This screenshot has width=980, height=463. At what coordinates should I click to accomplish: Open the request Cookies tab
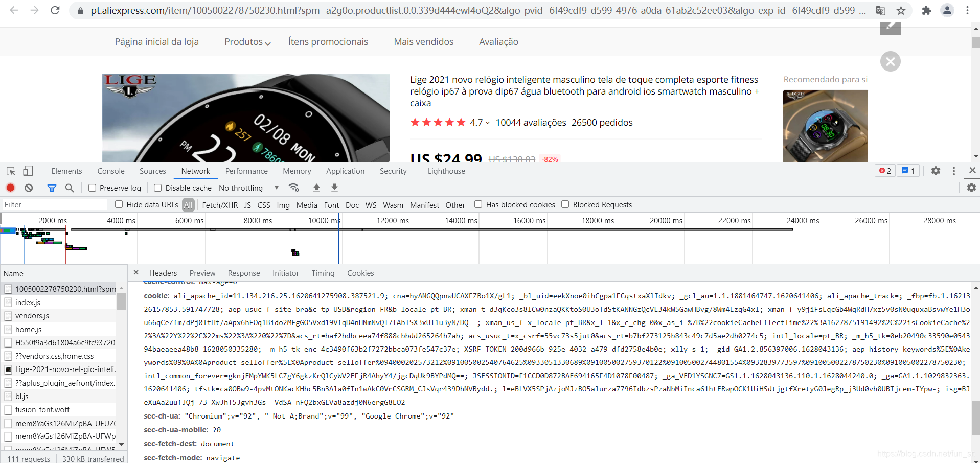point(360,273)
